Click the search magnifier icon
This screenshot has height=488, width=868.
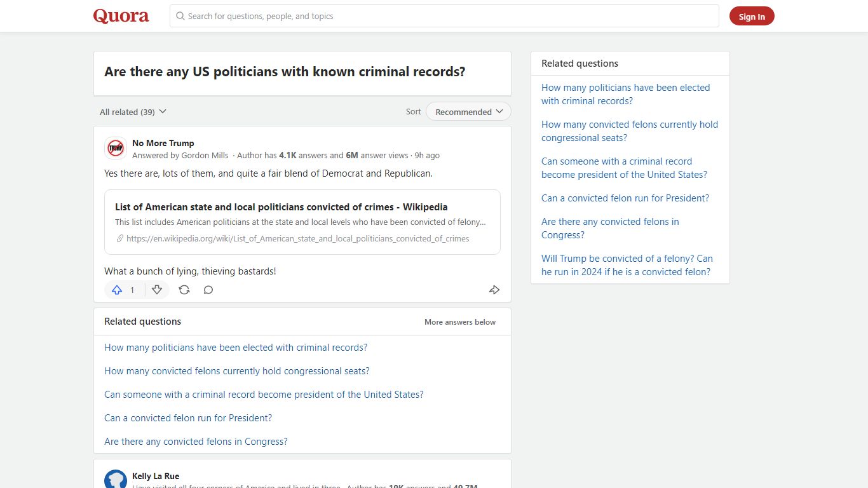point(180,16)
